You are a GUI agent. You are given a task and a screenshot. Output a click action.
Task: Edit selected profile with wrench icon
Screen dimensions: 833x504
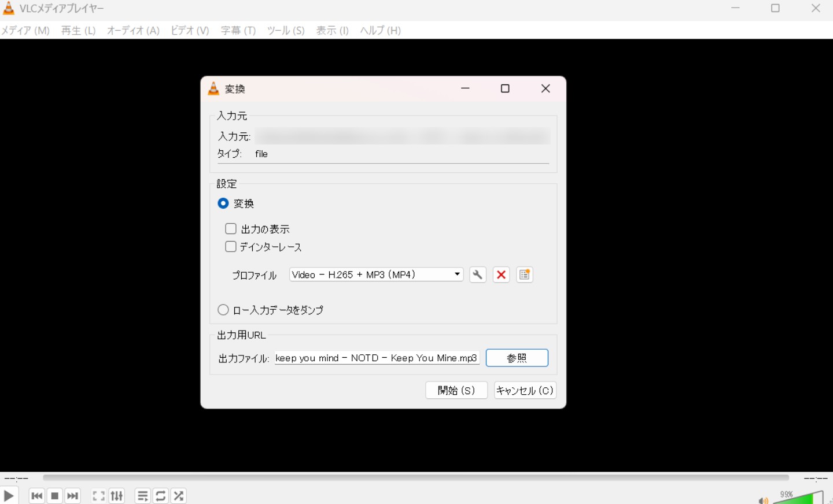click(x=477, y=275)
